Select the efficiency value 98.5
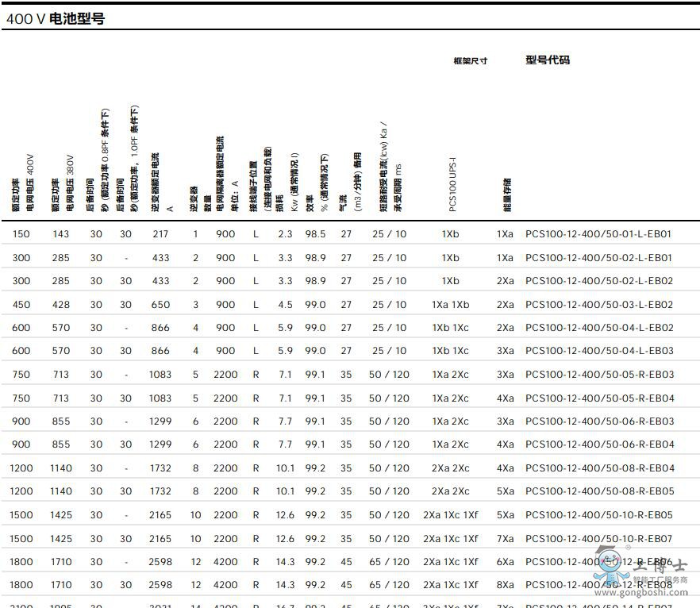Screen dimensions: 700x608 (315, 234)
